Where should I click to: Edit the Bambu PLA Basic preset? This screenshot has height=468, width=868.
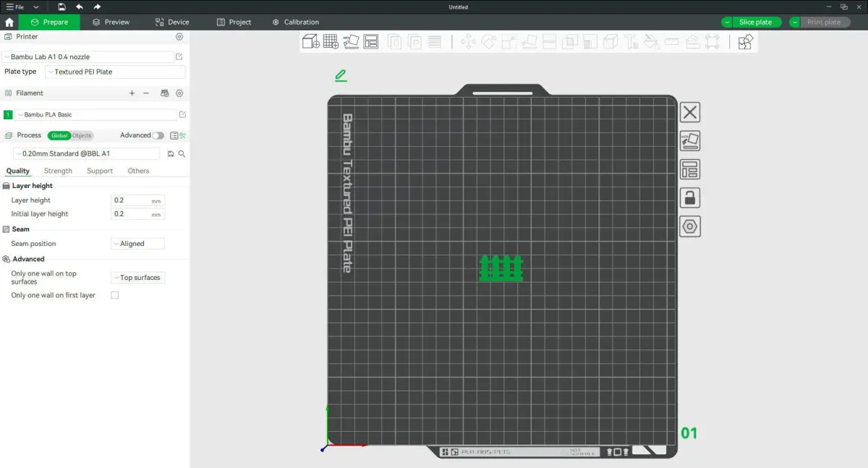[x=182, y=114]
